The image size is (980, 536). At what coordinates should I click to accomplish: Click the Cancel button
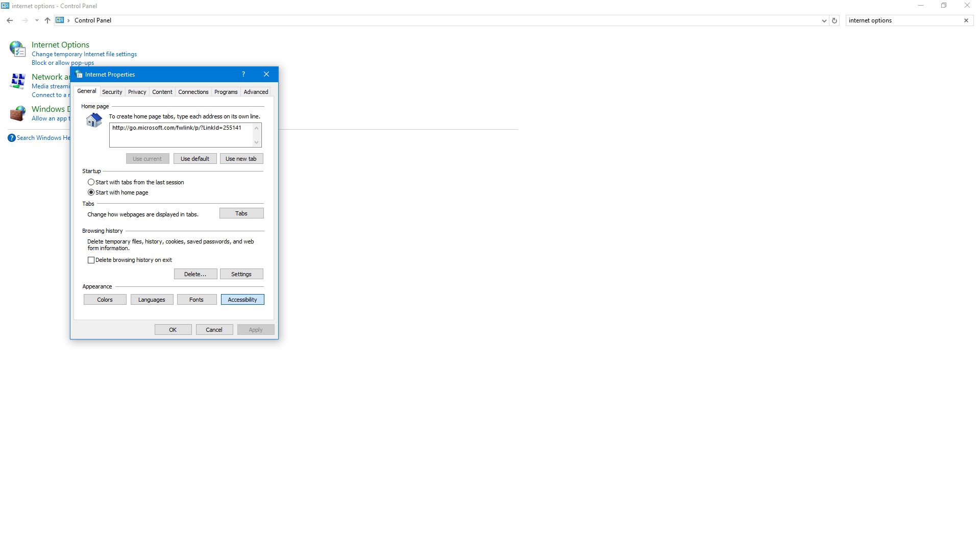coord(214,330)
